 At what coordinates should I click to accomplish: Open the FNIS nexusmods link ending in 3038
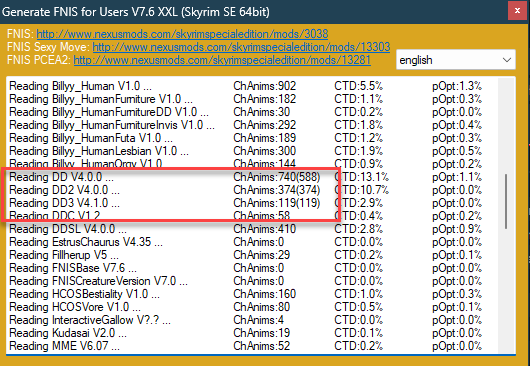pyautogui.click(x=182, y=34)
